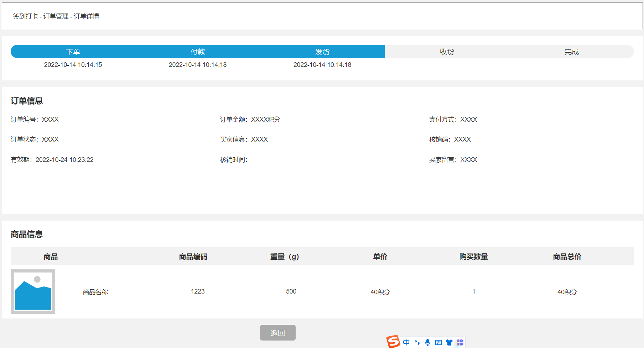Open the skin shirt icon in IME bar

tap(449, 342)
